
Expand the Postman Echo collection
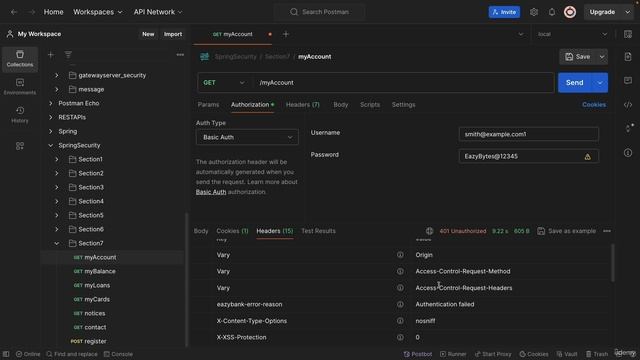point(51,103)
